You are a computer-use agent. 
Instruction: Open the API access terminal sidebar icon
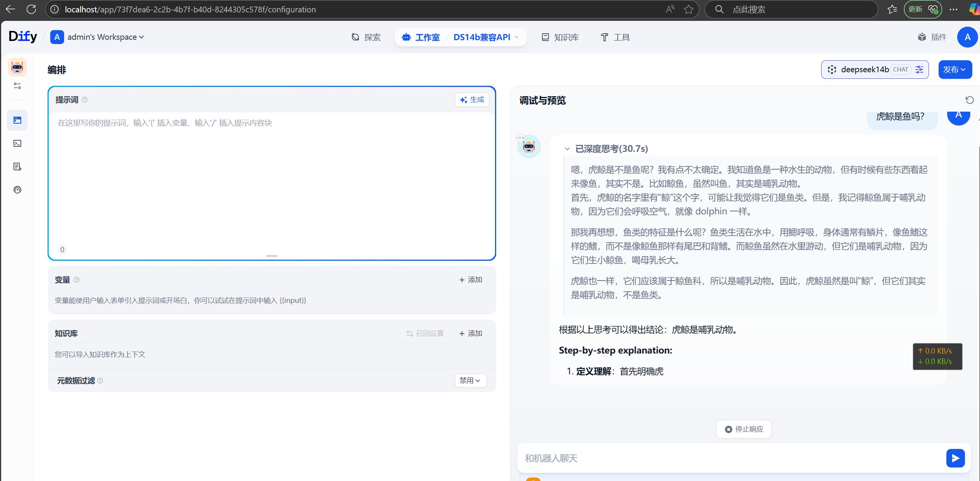[x=17, y=143]
